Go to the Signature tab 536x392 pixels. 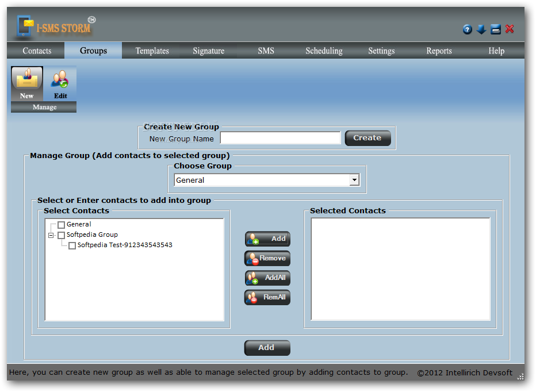209,51
